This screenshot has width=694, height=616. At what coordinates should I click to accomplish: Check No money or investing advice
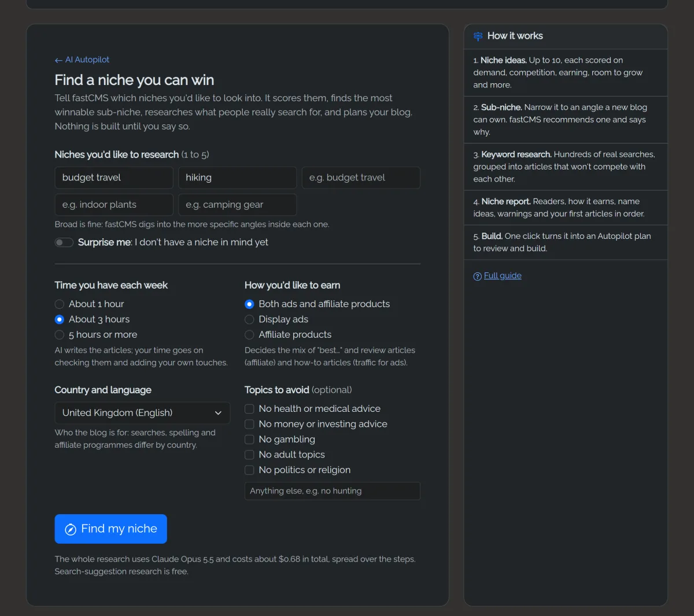coord(249,424)
